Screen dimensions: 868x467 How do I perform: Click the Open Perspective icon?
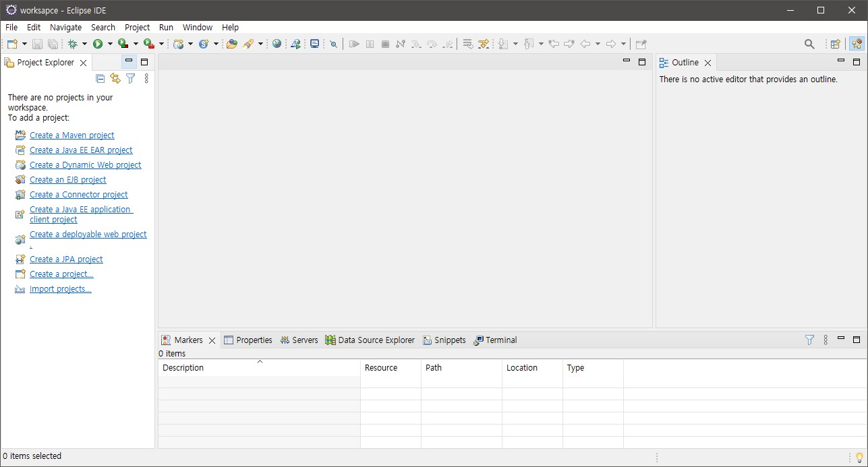pos(836,44)
